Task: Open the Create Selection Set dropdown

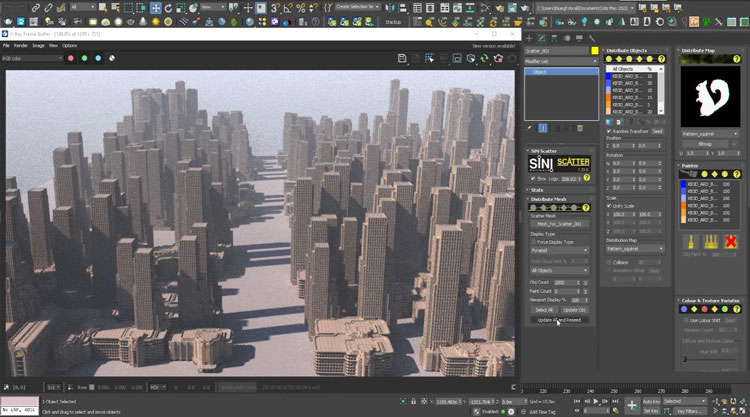Action: click(x=357, y=7)
